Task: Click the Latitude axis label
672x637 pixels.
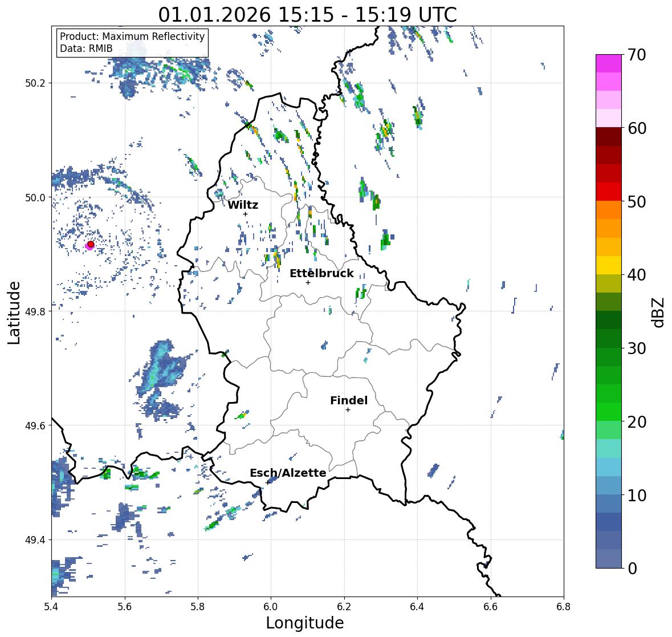Action: pos(14,313)
